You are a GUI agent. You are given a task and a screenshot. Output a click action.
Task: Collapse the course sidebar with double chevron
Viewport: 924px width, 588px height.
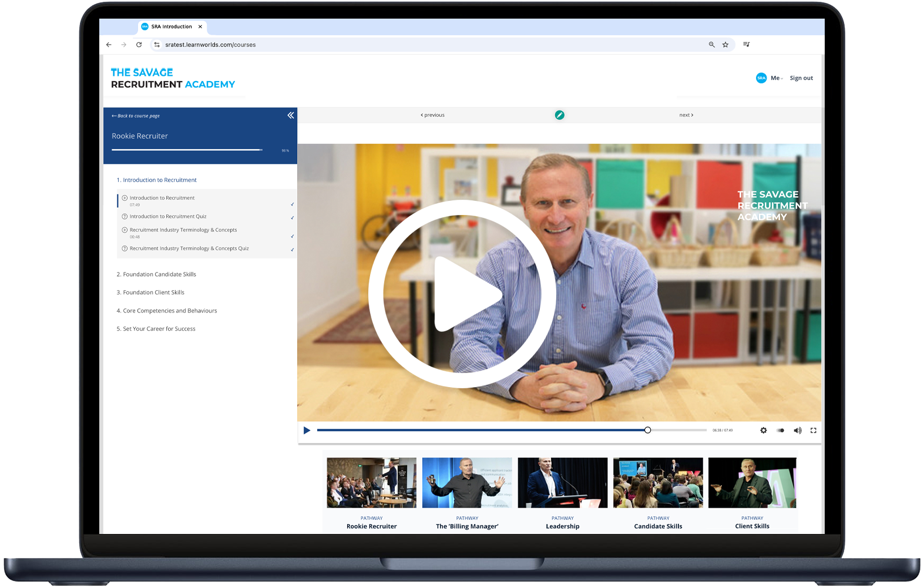[291, 115]
